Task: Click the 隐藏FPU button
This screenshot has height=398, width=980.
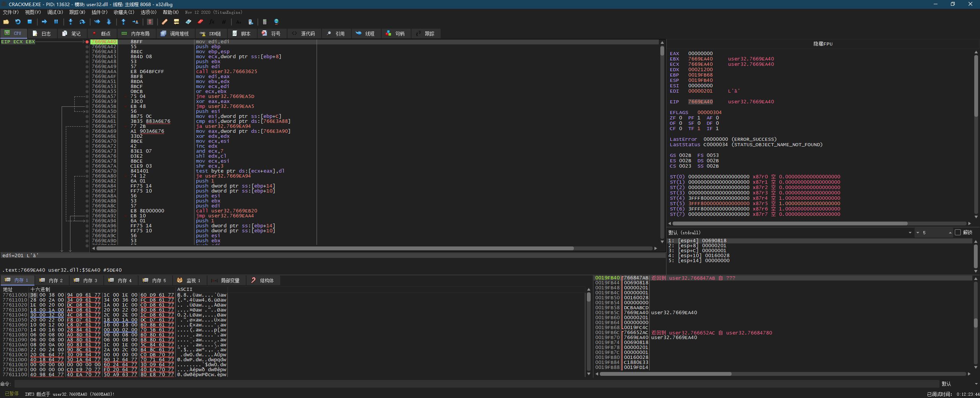Action: [x=823, y=44]
